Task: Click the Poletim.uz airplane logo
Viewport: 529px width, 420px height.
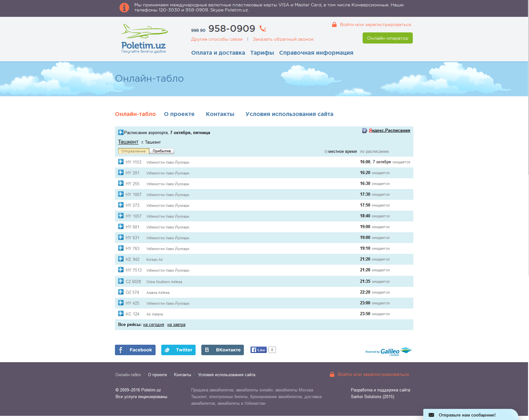Action: click(x=144, y=38)
